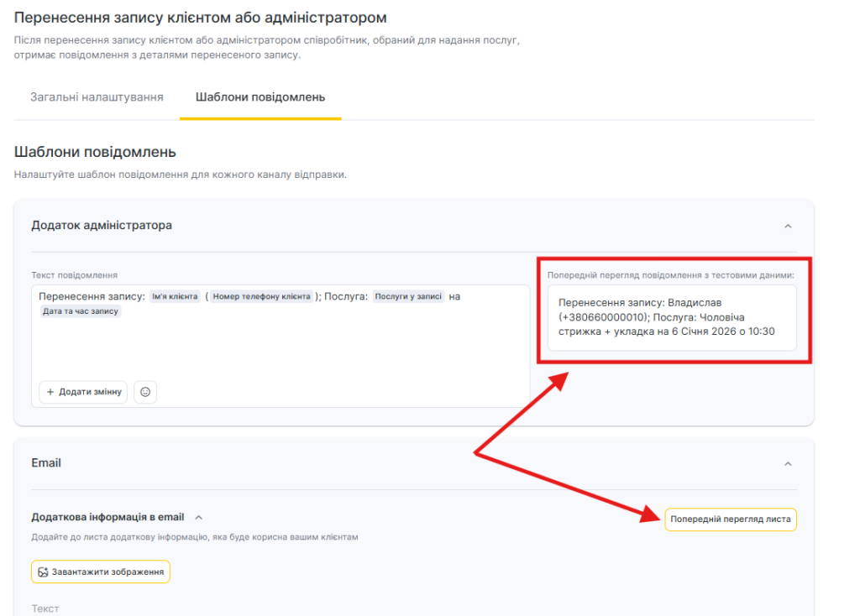Switch to Загальні налаштування tab
860x616 pixels.
point(97,97)
